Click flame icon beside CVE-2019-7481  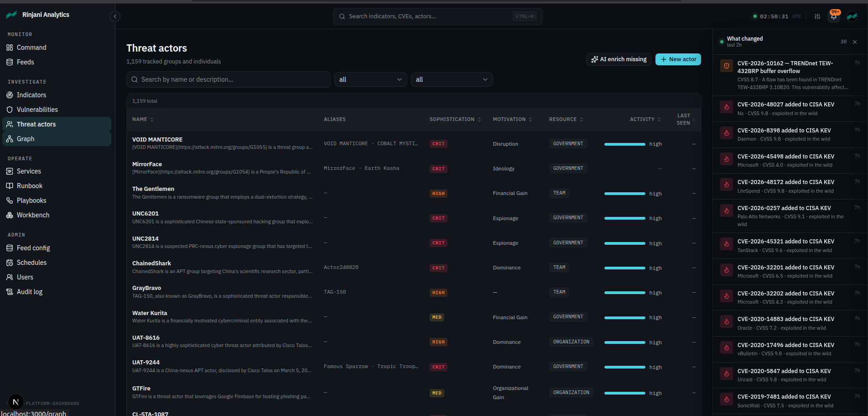click(727, 399)
